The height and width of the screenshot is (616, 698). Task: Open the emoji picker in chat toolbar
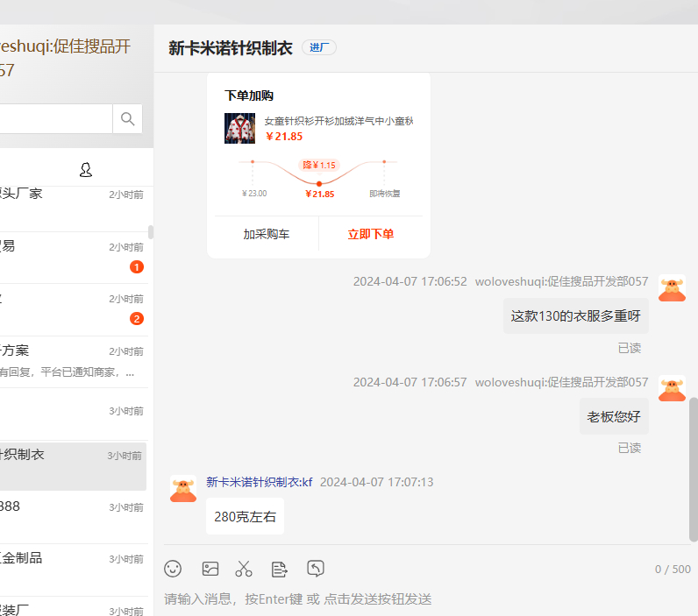pyautogui.click(x=173, y=569)
